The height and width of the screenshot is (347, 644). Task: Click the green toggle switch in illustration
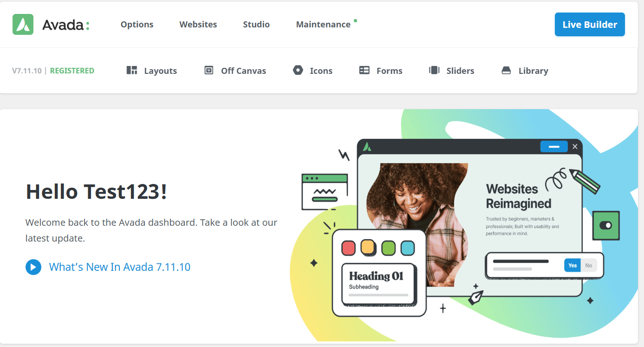(x=606, y=225)
